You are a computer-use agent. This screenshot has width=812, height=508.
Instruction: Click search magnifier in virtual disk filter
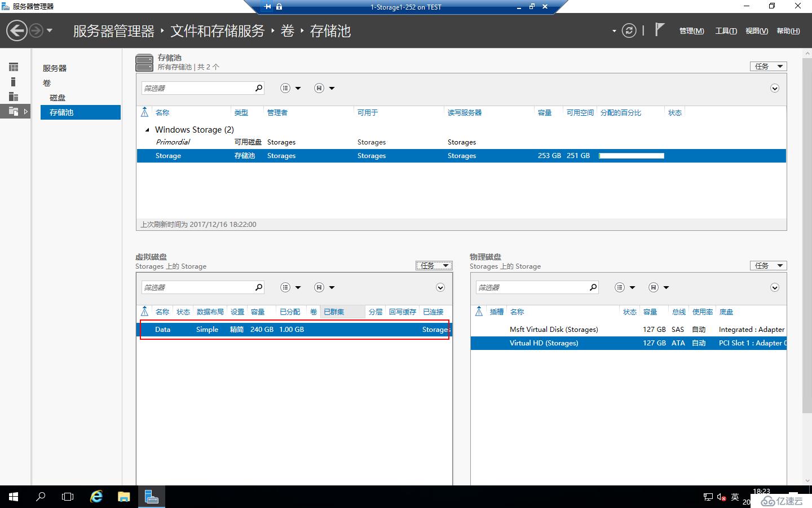point(258,287)
